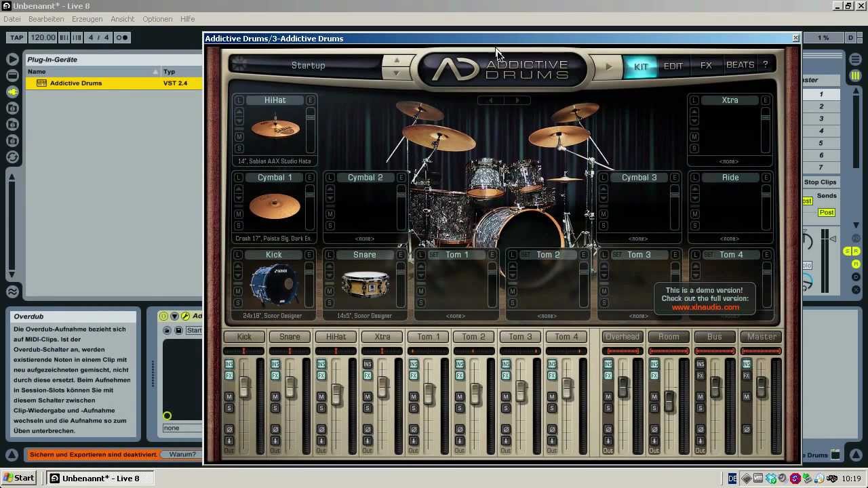The image size is (868, 488).
Task: Click Live browser preview play triangle icon
Action: point(12,59)
